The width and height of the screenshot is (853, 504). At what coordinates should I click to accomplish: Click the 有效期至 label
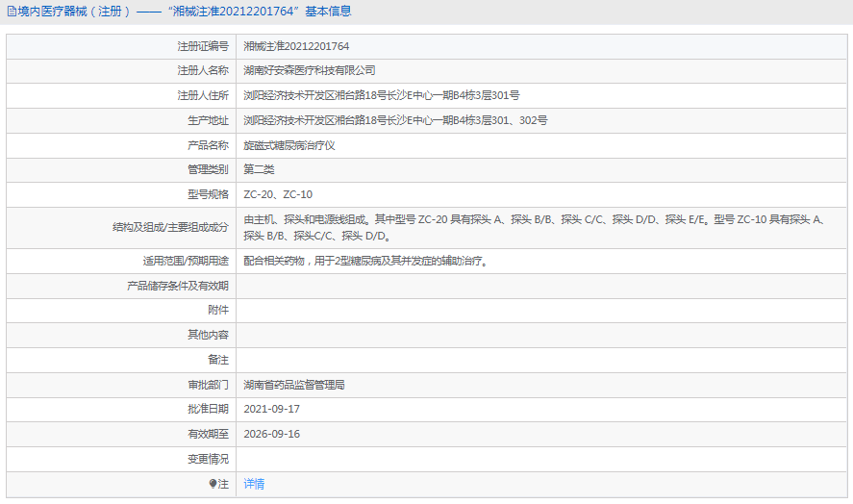pyautogui.click(x=209, y=434)
